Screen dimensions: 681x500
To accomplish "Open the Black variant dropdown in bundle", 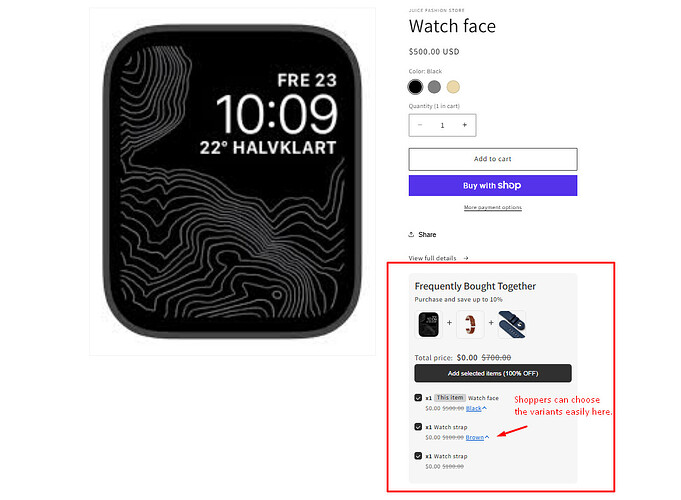I will click(x=476, y=408).
